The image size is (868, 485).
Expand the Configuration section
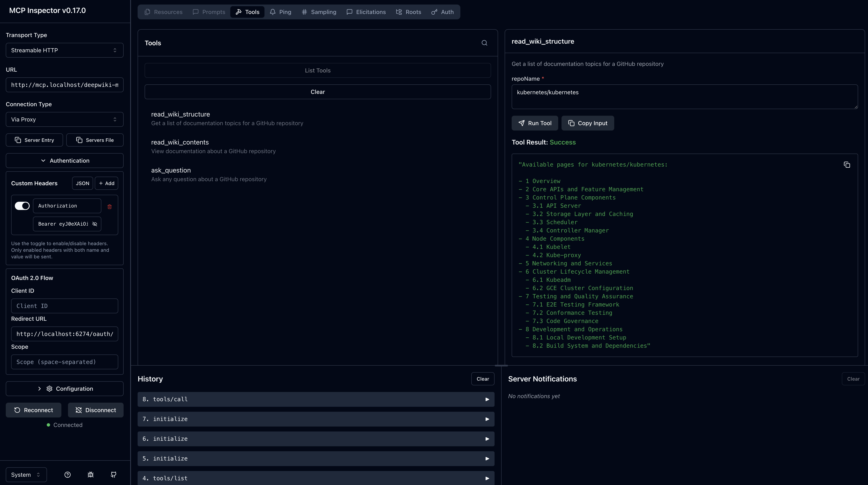click(64, 388)
